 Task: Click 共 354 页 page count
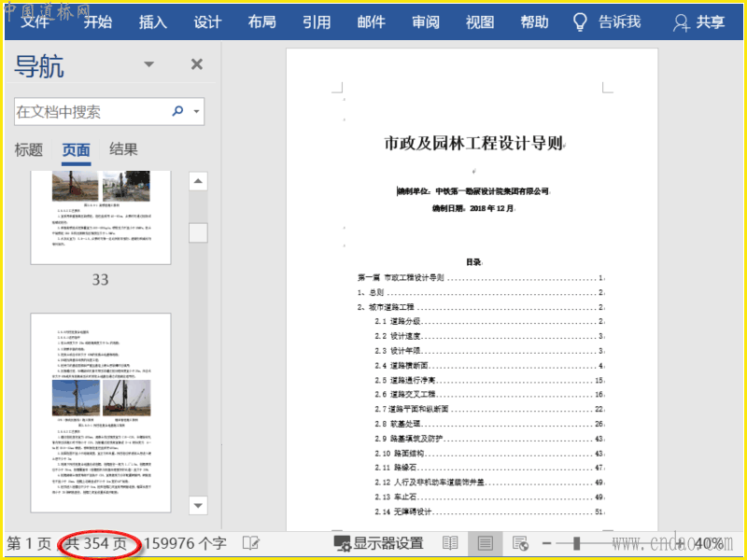tap(96, 543)
